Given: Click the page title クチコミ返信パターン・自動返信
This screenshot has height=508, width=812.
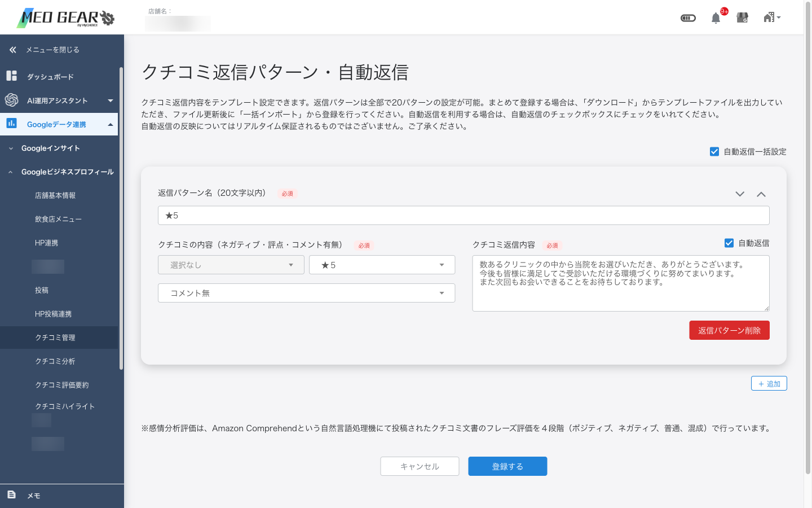Looking at the screenshot, I should 275,72.
